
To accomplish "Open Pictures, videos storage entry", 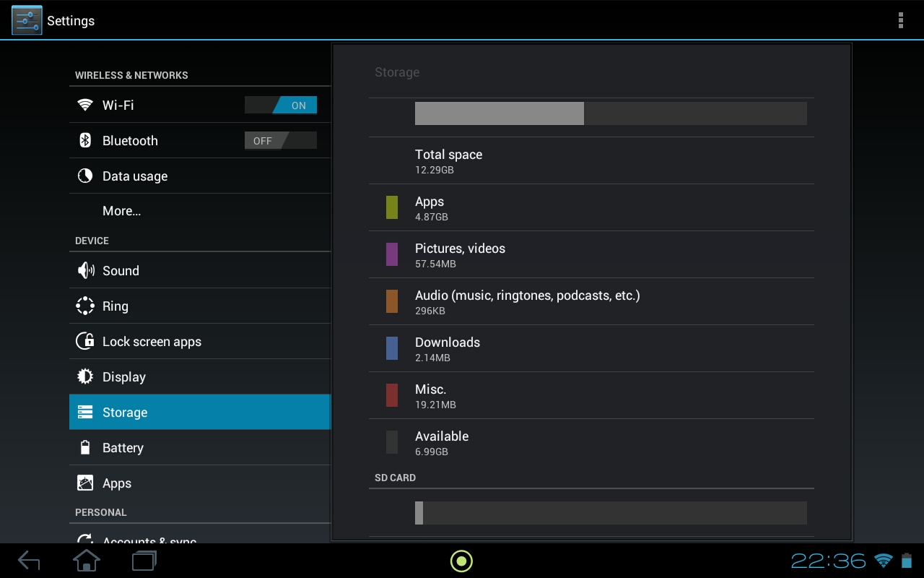I will (591, 254).
